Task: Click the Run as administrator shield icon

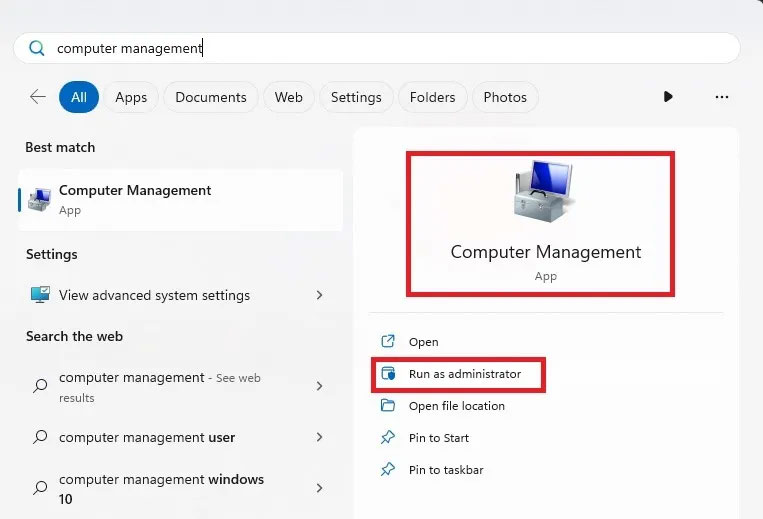Action: pos(388,374)
